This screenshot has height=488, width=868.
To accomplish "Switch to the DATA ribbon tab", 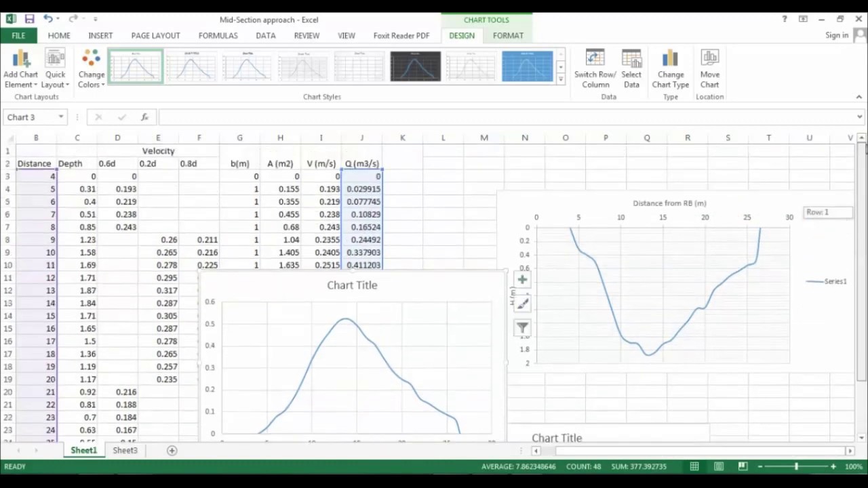I will (x=266, y=35).
